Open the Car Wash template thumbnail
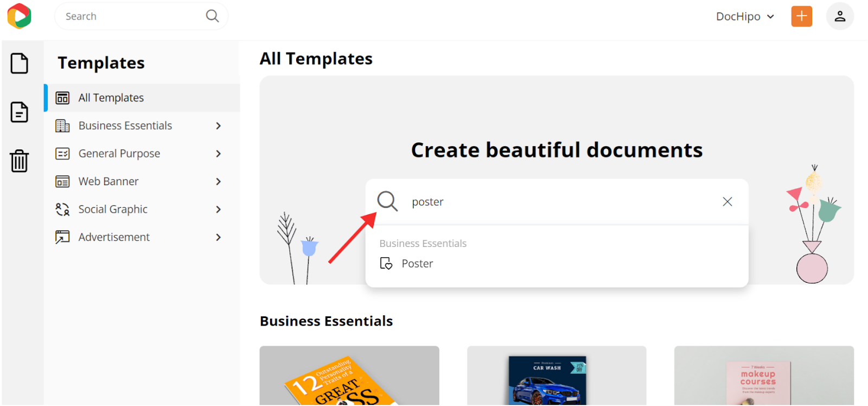 tap(557, 376)
